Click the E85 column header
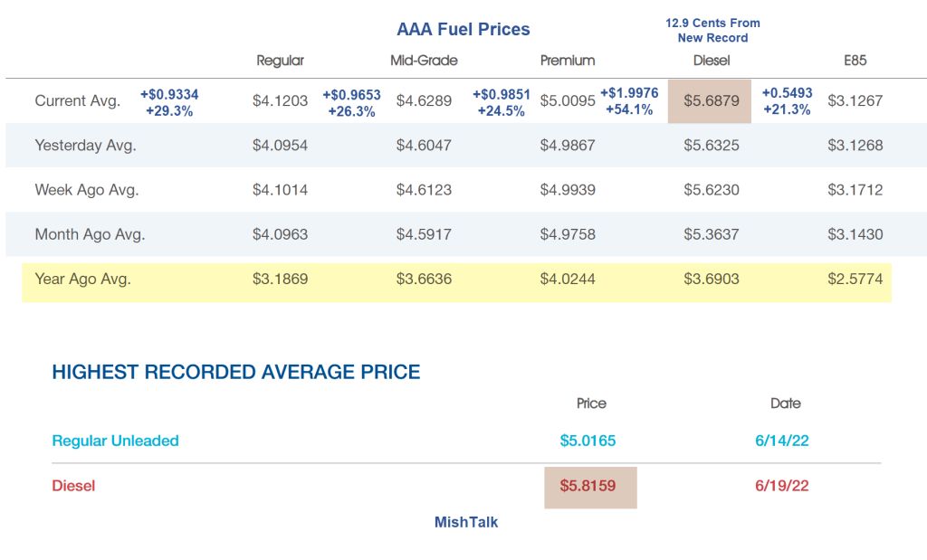This screenshot has width=927, height=560. pyautogui.click(x=855, y=61)
